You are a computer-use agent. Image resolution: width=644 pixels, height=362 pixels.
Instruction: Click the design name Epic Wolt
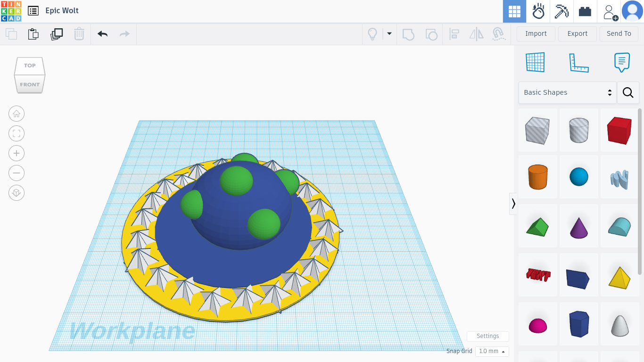[62, 10]
